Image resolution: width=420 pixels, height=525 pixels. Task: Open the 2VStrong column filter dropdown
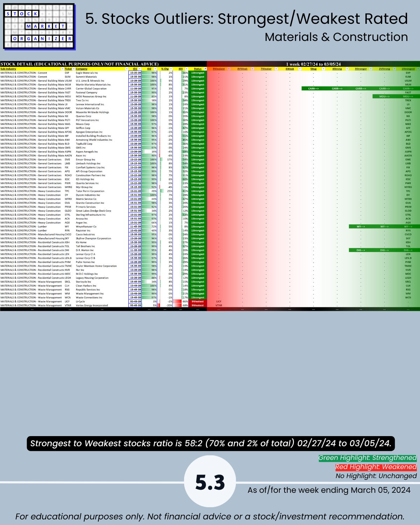(x=394, y=69)
